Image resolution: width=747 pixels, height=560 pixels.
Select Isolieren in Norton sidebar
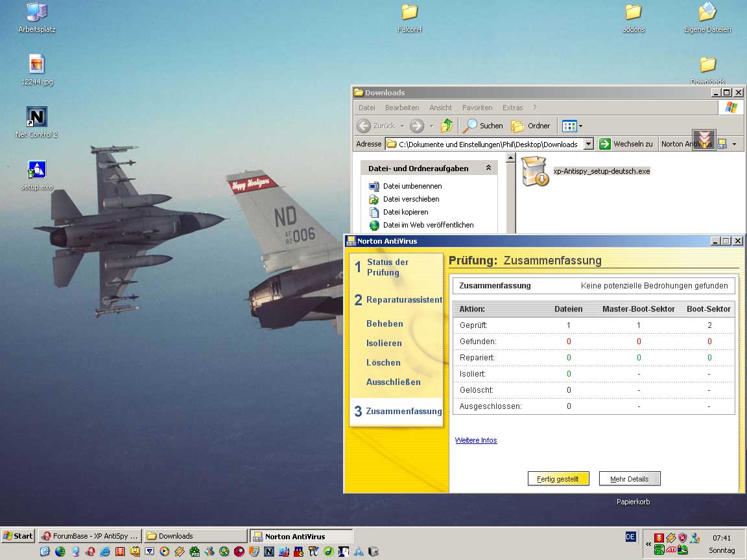click(x=384, y=343)
